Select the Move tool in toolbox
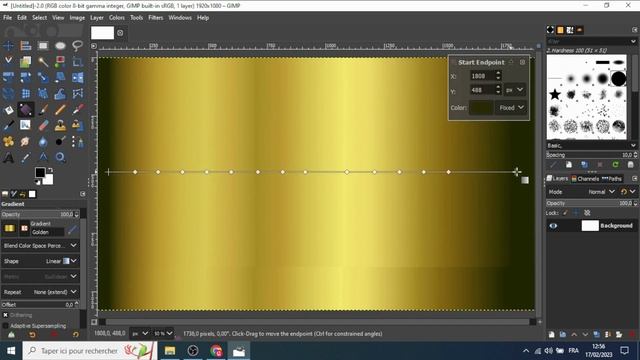This screenshot has height=360, width=640. coord(8,46)
